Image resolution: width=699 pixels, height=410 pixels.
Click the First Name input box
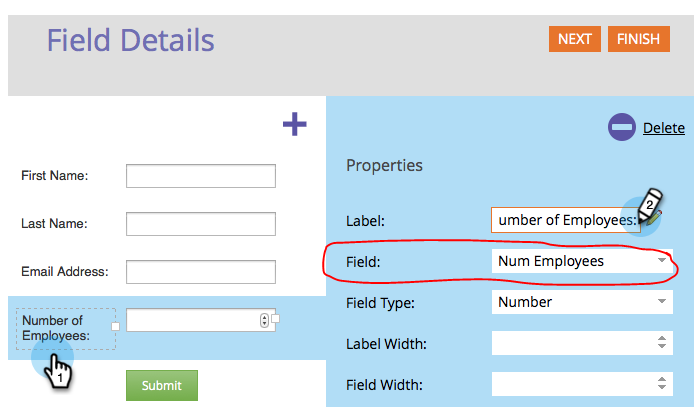[x=201, y=176]
